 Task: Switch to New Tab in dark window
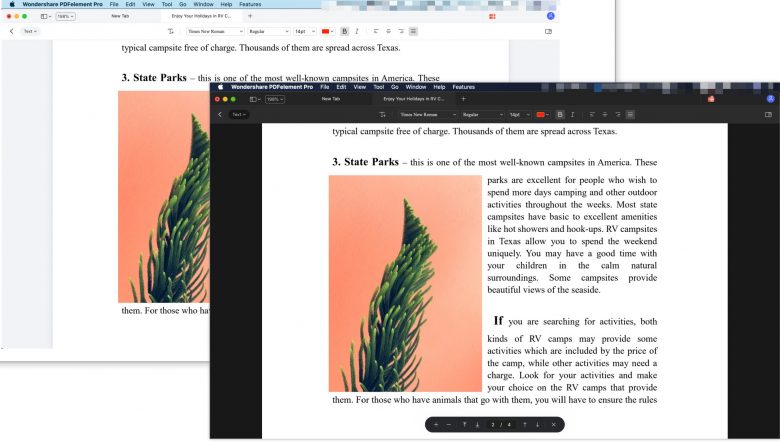(330, 99)
